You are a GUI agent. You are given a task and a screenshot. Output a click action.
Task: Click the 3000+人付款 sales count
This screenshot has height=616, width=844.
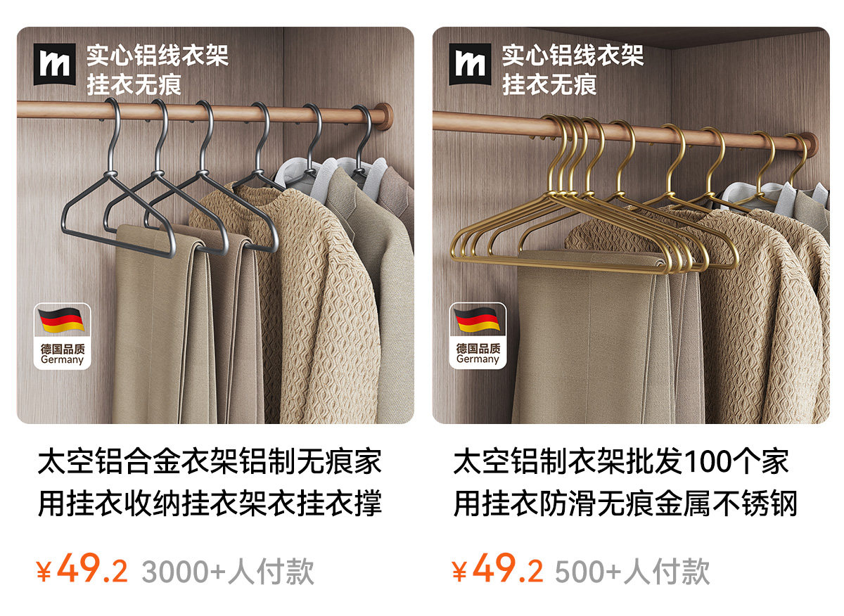click(x=228, y=572)
